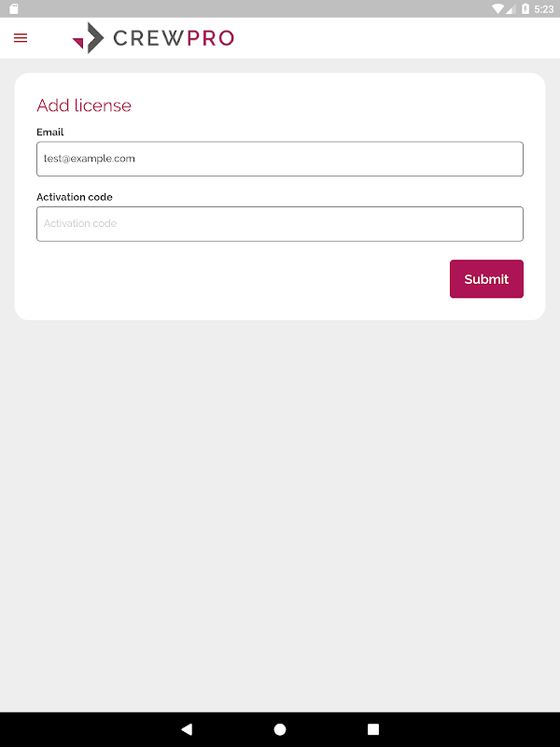Viewport: 560px width, 747px height.
Task: Click the test@example.com text in Email field
Action: (90, 159)
